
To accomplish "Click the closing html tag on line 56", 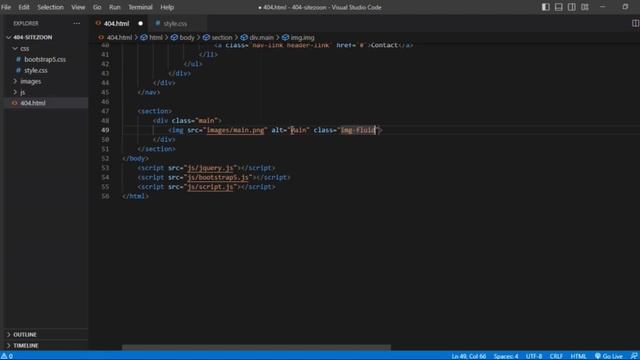I will (136, 196).
